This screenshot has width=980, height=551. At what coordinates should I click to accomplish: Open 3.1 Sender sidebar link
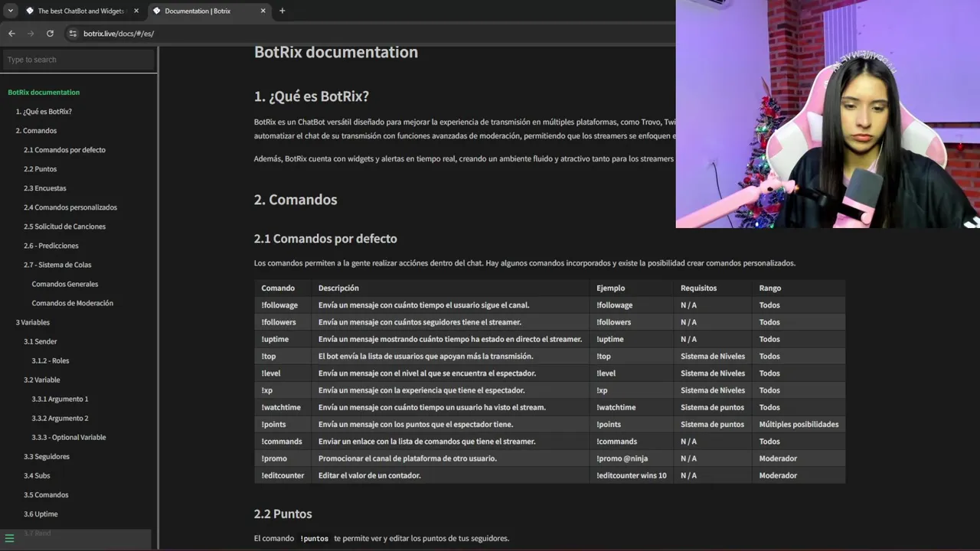(x=40, y=341)
